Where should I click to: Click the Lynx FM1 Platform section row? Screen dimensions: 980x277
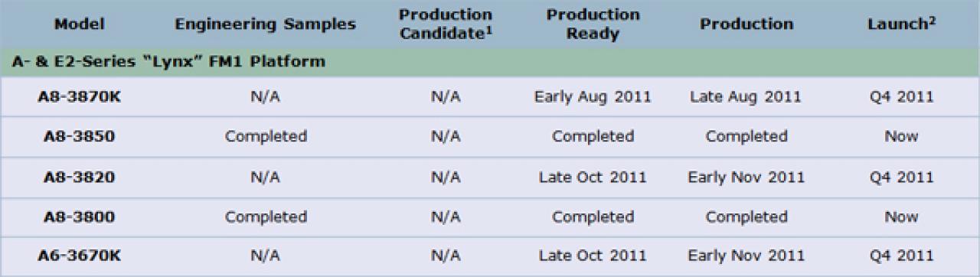click(490, 62)
